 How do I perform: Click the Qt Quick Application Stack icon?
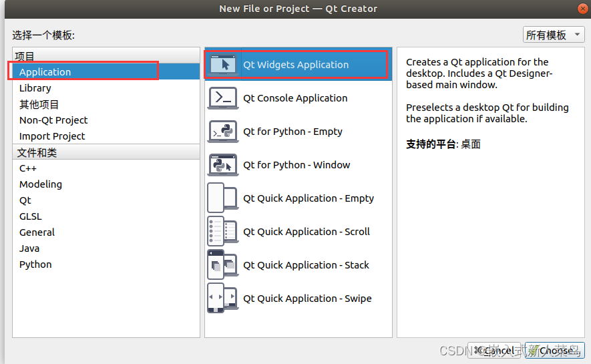point(223,264)
